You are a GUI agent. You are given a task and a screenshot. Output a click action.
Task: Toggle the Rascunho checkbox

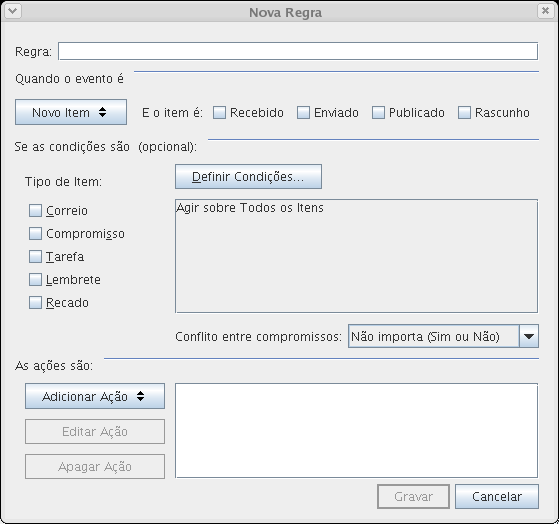tap(464, 113)
